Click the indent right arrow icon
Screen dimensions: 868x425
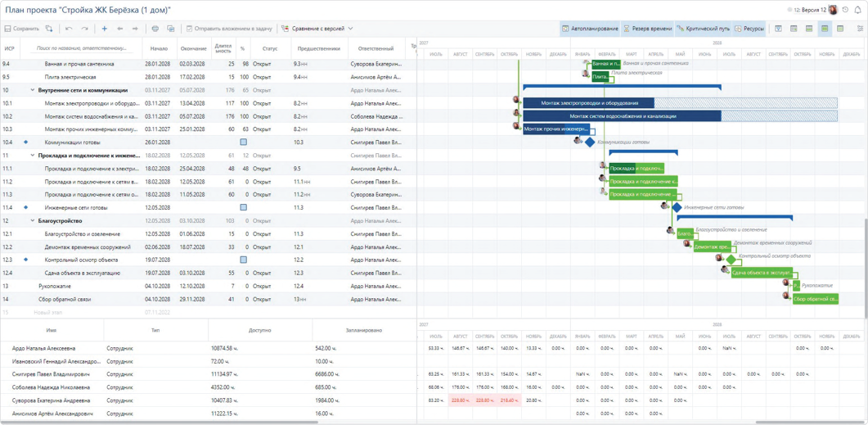[135, 29]
